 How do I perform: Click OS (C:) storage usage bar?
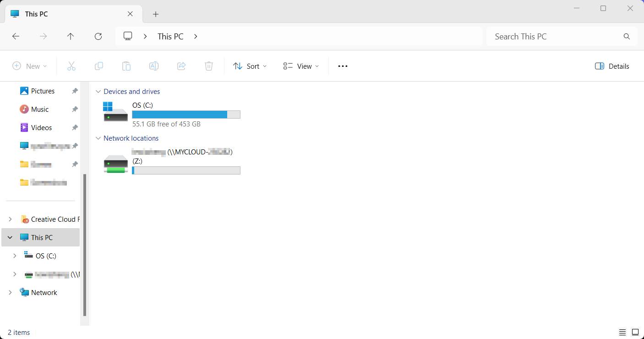186,115
